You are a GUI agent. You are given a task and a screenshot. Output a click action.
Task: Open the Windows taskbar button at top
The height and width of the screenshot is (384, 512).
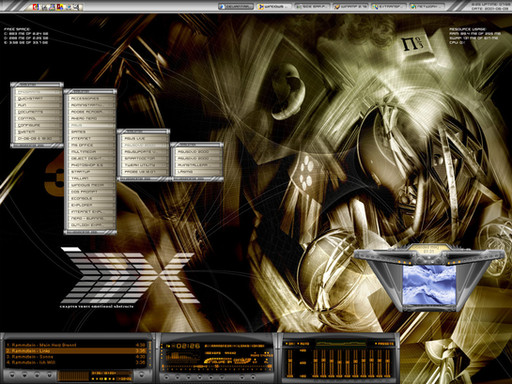274,6
